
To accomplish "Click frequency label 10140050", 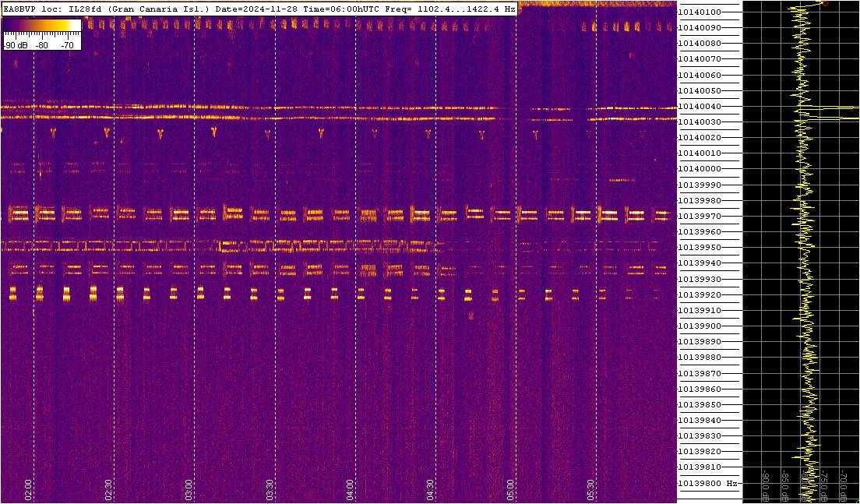I will 700,90.
